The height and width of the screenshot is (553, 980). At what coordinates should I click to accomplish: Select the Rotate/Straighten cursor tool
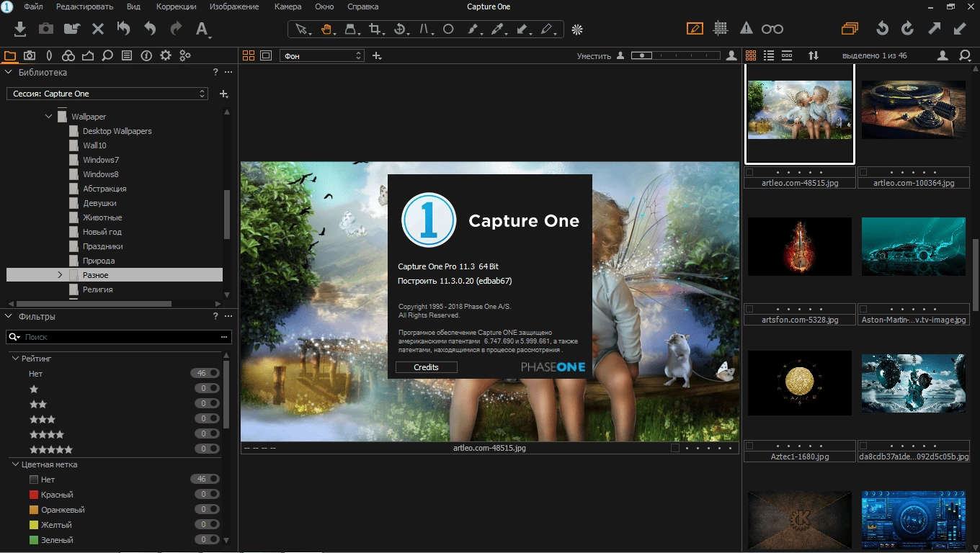pyautogui.click(x=400, y=29)
